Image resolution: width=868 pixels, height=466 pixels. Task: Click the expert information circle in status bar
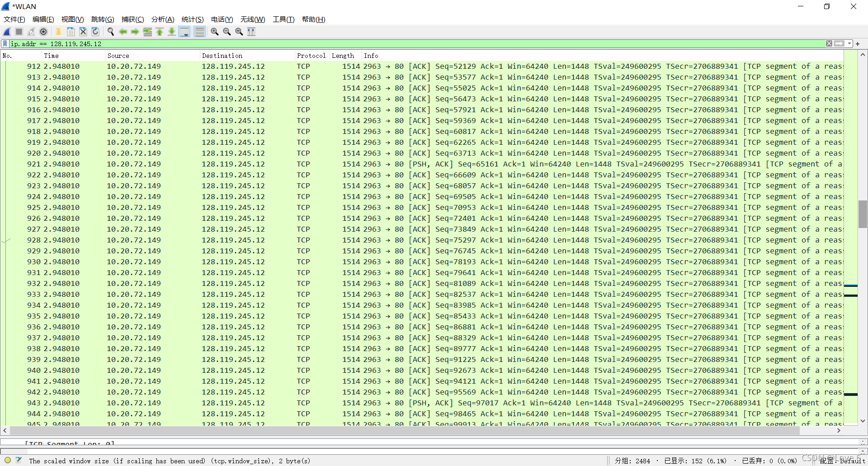coord(8,461)
